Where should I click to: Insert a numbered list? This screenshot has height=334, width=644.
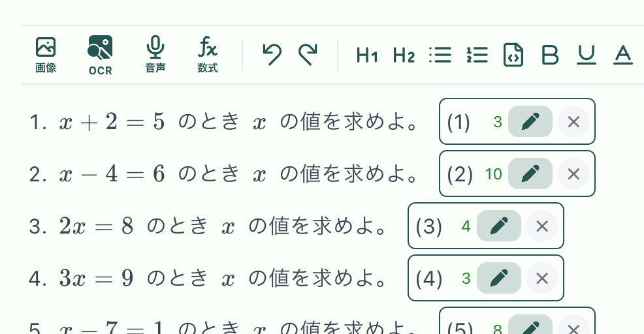(x=477, y=55)
